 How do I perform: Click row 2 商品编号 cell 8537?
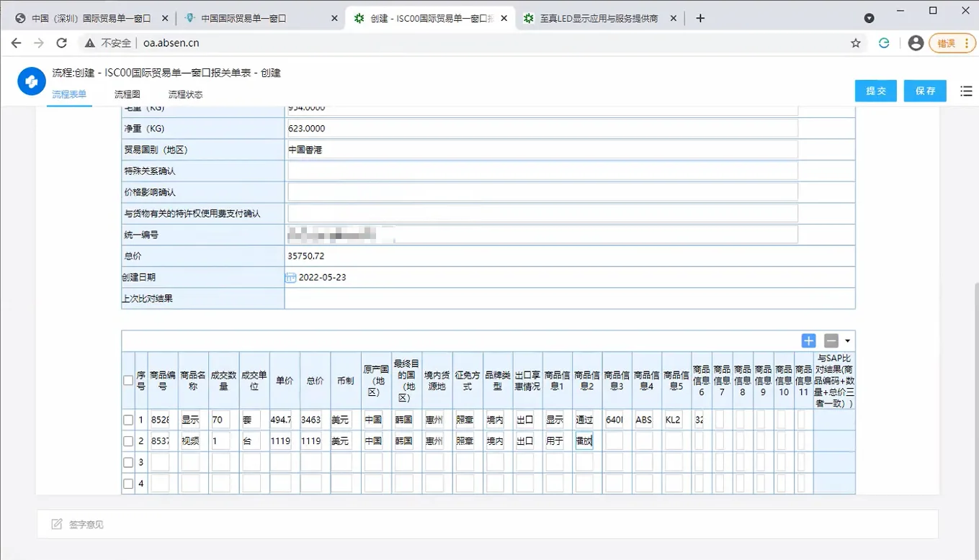pyautogui.click(x=160, y=441)
